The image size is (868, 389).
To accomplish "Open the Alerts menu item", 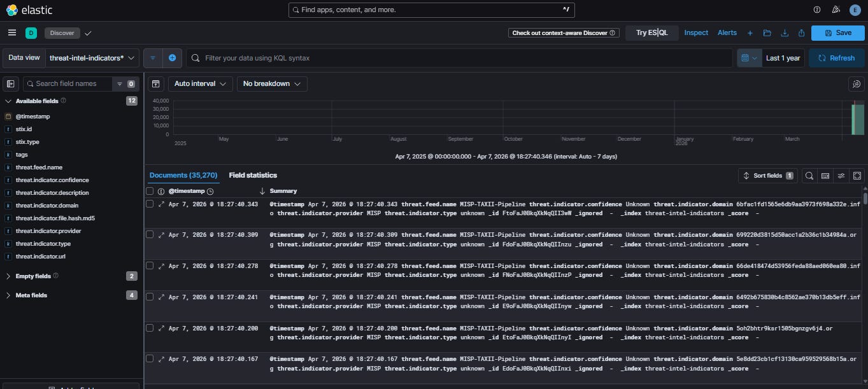I will 727,32.
